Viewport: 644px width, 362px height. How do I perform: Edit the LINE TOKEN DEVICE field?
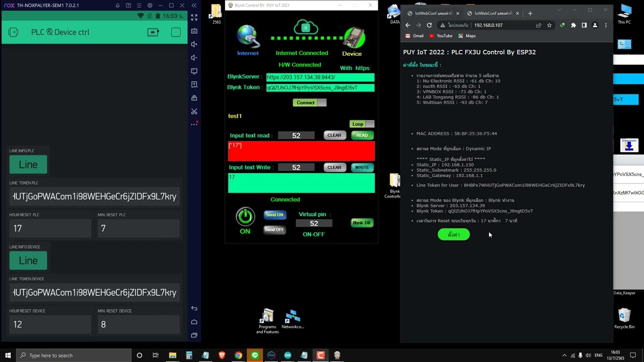point(95,293)
